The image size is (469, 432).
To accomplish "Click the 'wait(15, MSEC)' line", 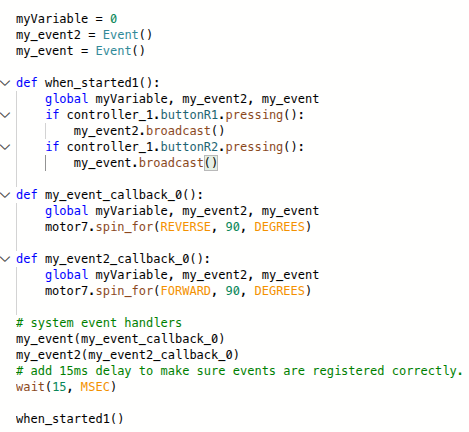I will [x=66, y=387].
